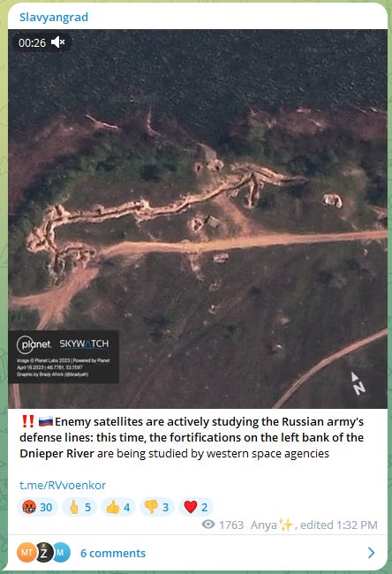Play the satellite video thumbnail

pos(198,219)
